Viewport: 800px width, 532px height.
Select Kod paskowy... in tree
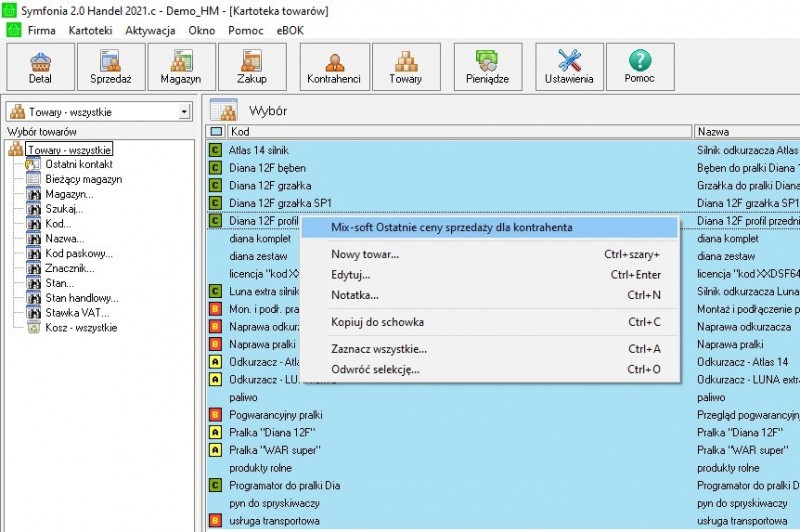[x=79, y=253]
